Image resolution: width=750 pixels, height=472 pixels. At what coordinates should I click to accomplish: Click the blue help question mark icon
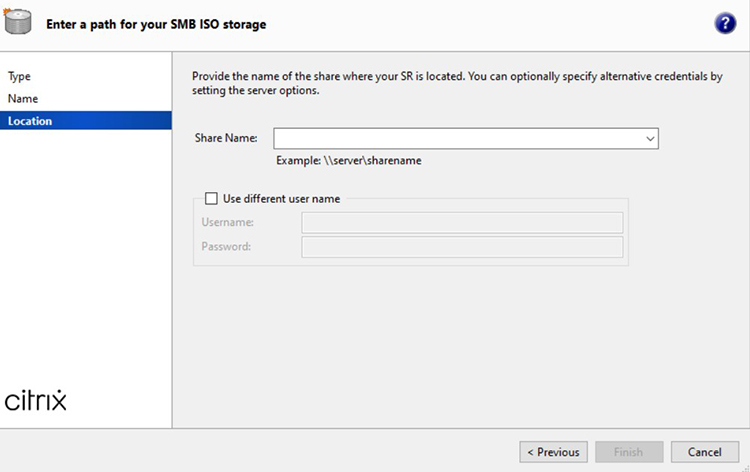[725, 24]
